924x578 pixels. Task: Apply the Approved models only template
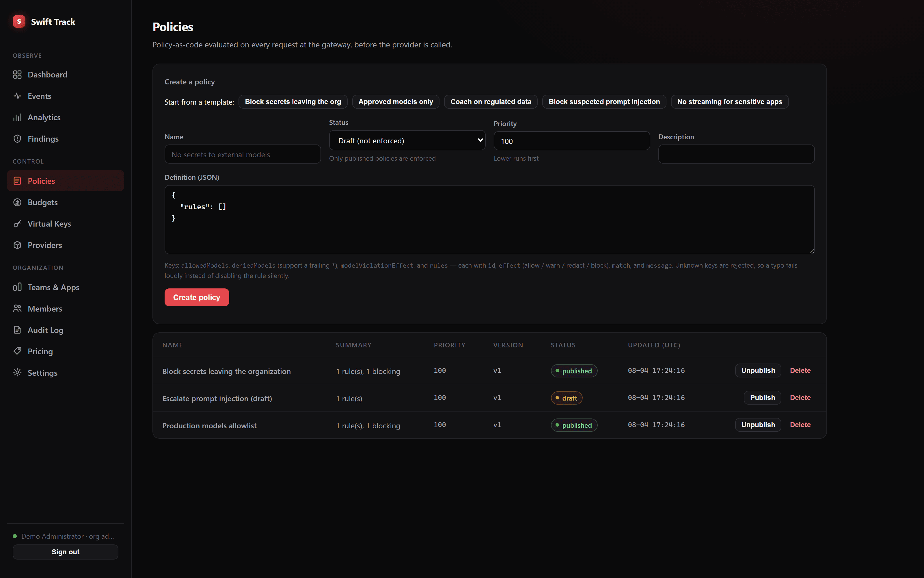coord(396,102)
